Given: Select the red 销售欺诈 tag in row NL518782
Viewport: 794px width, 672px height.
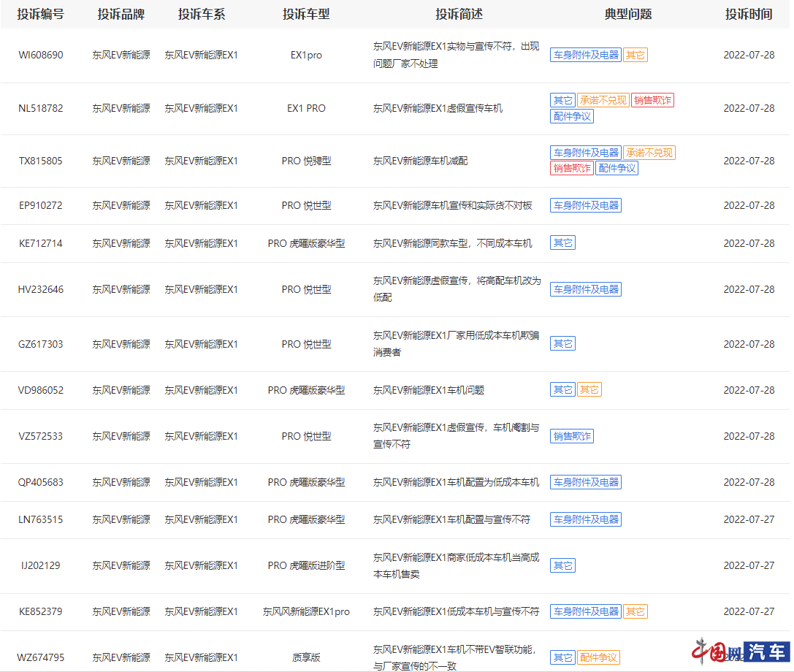Looking at the screenshot, I should (652, 101).
